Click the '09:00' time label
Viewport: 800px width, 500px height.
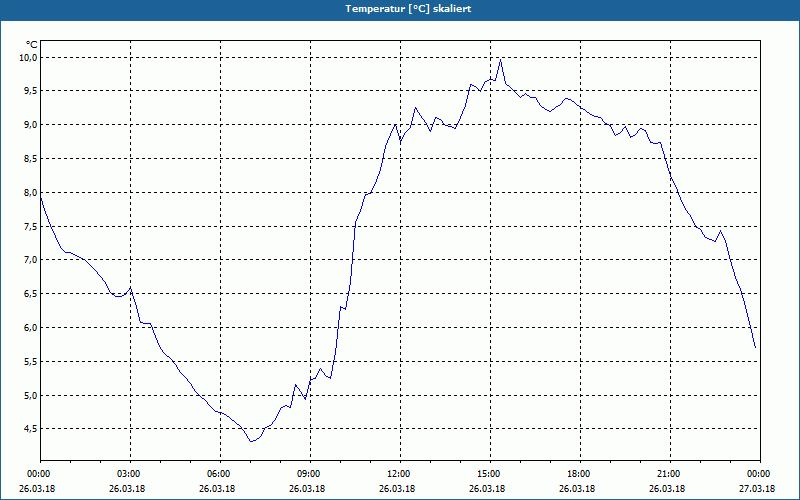(310, 474)
